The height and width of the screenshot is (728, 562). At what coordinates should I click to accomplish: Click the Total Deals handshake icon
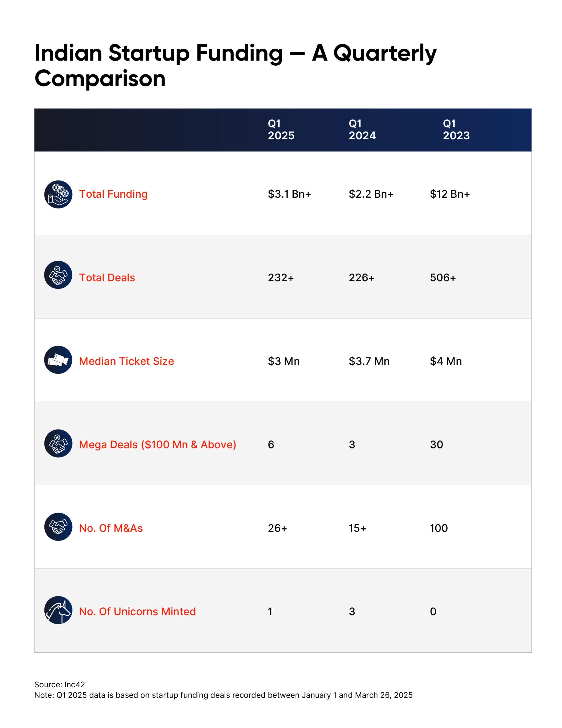click(58, 275)
